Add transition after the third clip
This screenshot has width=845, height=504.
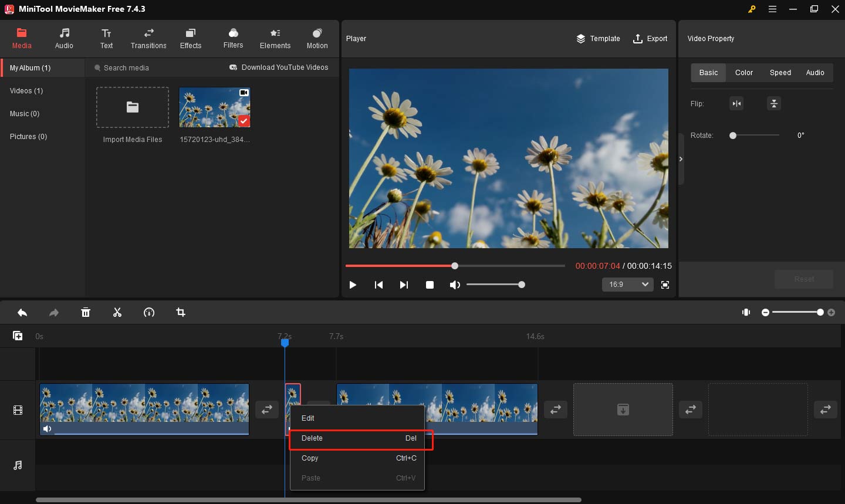556,410
